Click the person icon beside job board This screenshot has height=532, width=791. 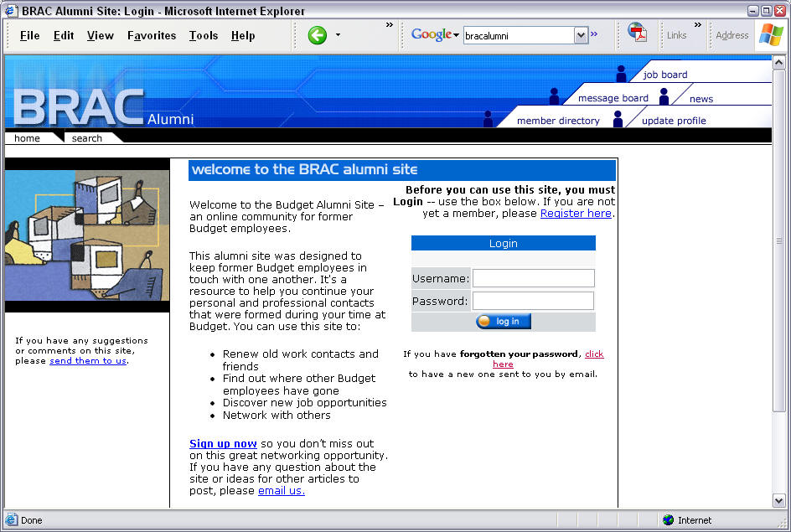(621, 74)
